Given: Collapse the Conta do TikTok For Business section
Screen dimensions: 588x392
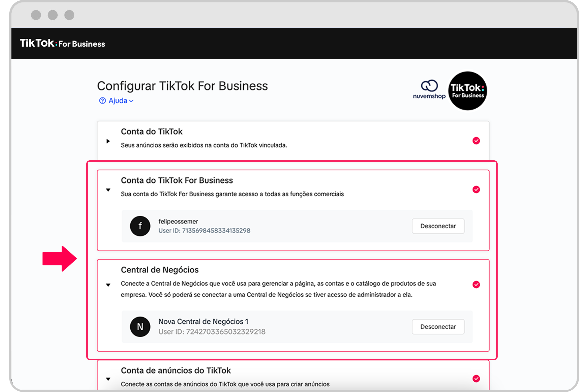Looking at the screenshot, I should [108, 190].
